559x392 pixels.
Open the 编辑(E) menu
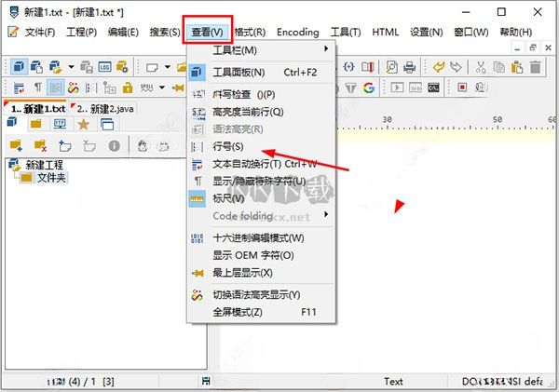[x=123, y=32]
